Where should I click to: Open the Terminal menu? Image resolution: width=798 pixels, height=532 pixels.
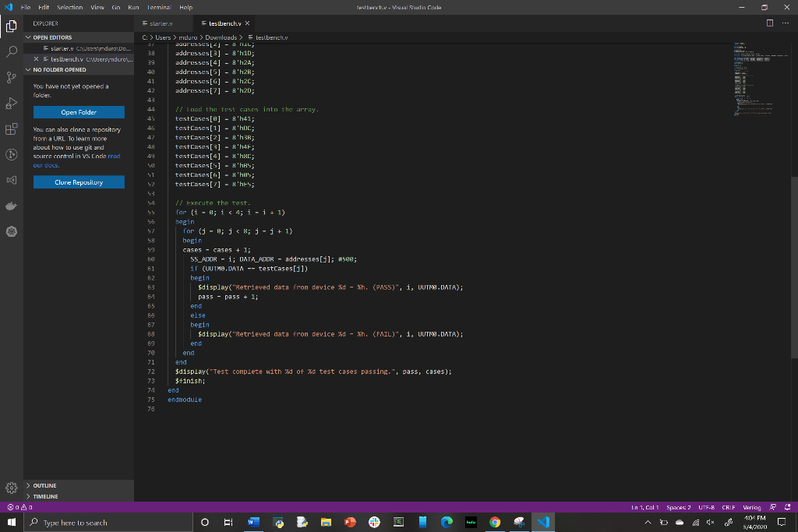(x=159, y=8)
